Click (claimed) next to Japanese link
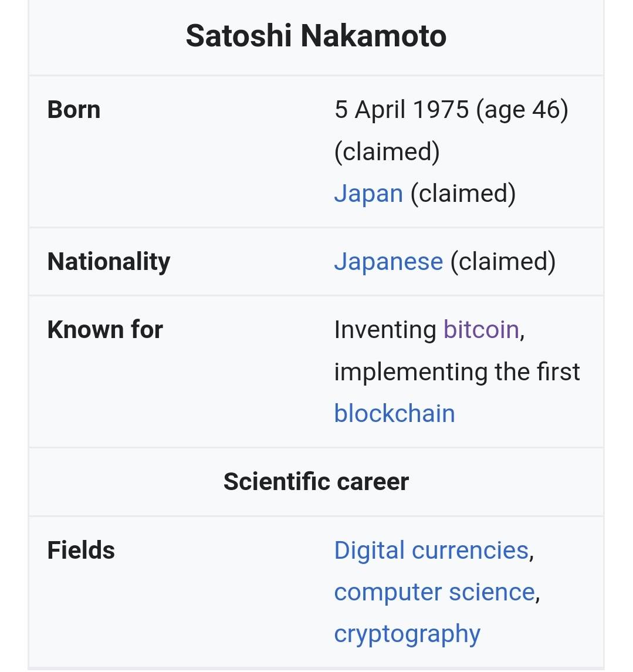Viewport: 633px width, 672px height. click(x=503, y=261)
